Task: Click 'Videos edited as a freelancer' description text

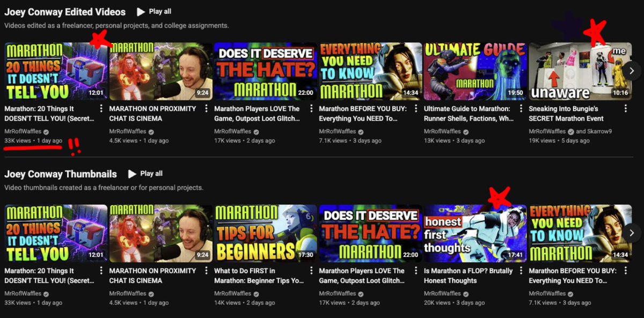Action: pos(116,25)
